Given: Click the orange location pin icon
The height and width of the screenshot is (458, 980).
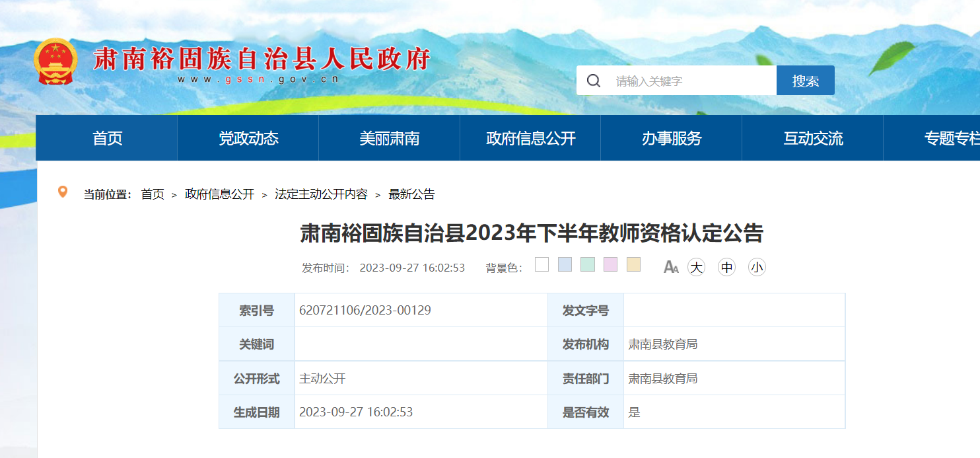Looking at the screenshot, I should click(63, 192).
